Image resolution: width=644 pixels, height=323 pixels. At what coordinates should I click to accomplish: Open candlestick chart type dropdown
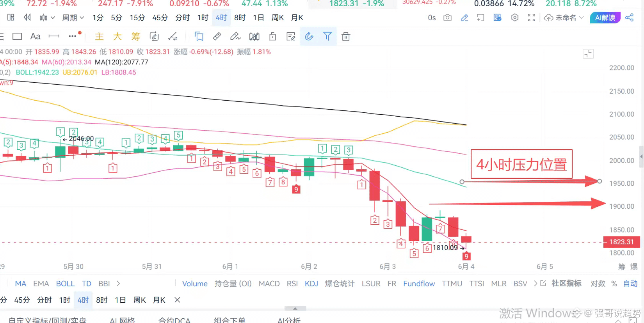pos(47,18)
